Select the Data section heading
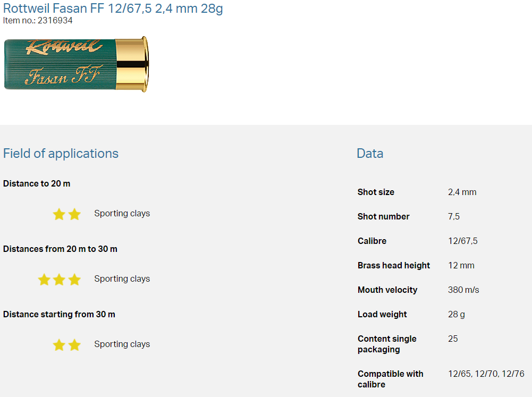Screen dimensions: 532x397 [370, 154]
